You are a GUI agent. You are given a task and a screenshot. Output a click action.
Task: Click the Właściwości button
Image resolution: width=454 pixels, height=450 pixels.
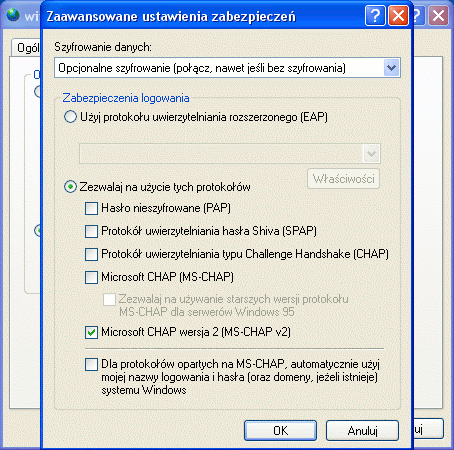[343, 179]
